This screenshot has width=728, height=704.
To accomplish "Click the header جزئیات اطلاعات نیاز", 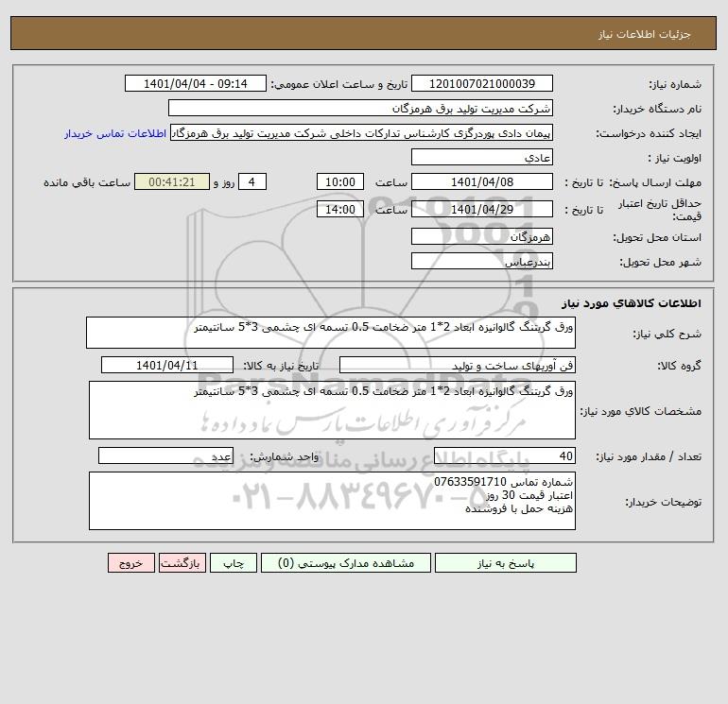I will 645,34.
